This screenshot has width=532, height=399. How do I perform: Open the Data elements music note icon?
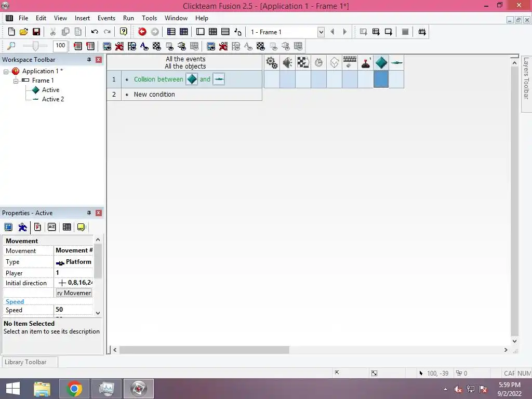(x=238, y=32)
